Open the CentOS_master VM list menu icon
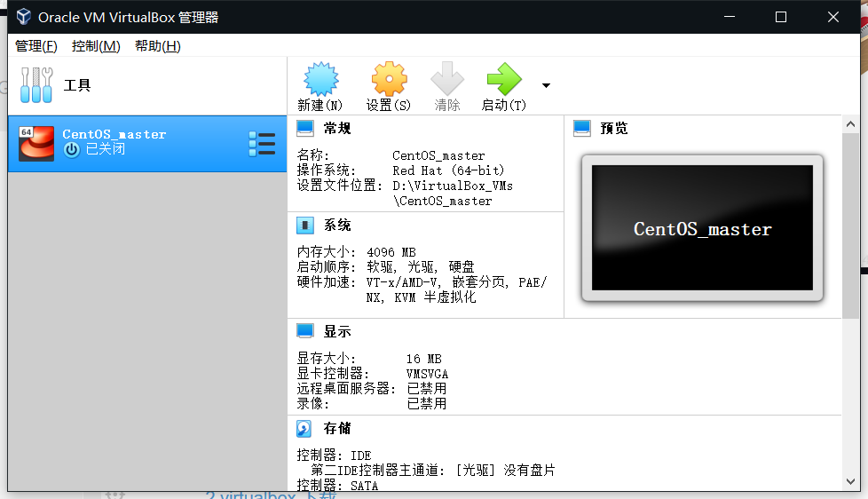868x499 pixels. click(262, 144)
